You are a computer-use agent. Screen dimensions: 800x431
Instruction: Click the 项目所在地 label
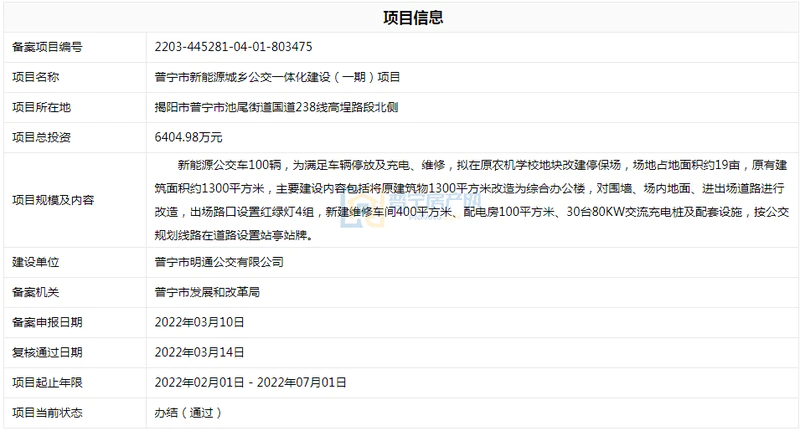point(41,107)
